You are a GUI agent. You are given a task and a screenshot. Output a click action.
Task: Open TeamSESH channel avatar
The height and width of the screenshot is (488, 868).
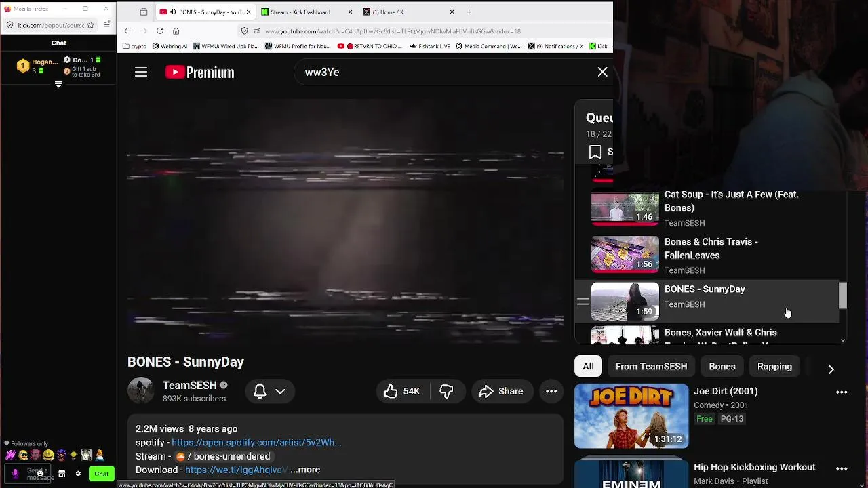point(141,390)
